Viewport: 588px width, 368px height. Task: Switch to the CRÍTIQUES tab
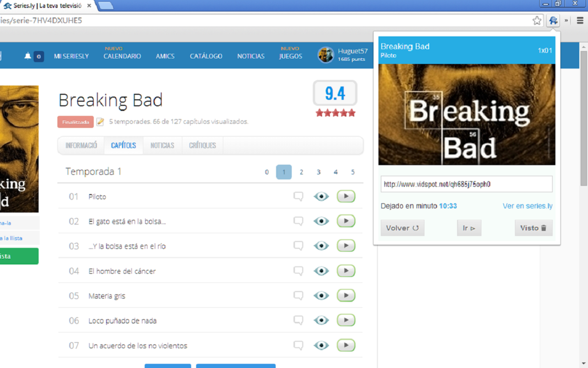tap(203, 145)
